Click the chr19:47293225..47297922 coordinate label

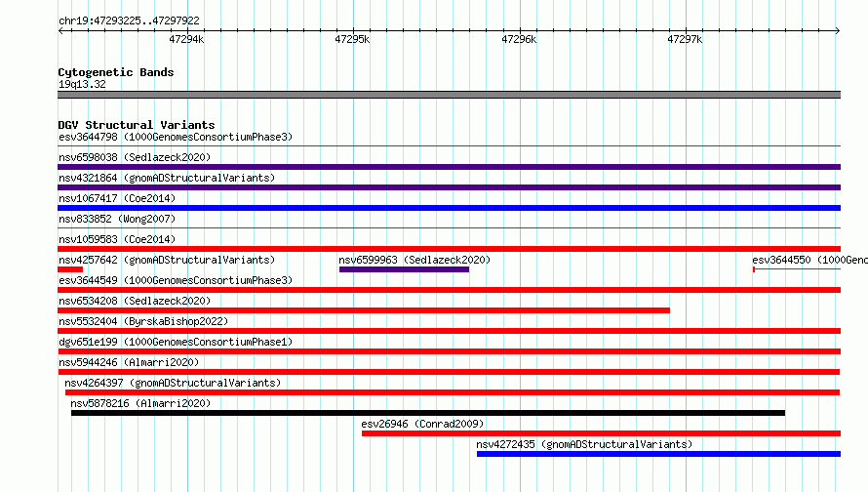click(129, 20)
